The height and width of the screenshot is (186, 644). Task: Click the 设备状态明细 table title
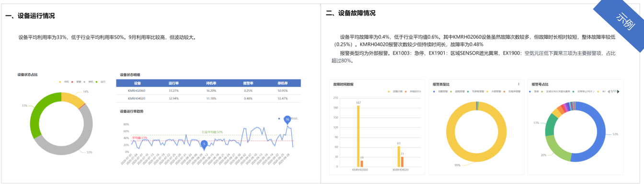pos(130,75)
